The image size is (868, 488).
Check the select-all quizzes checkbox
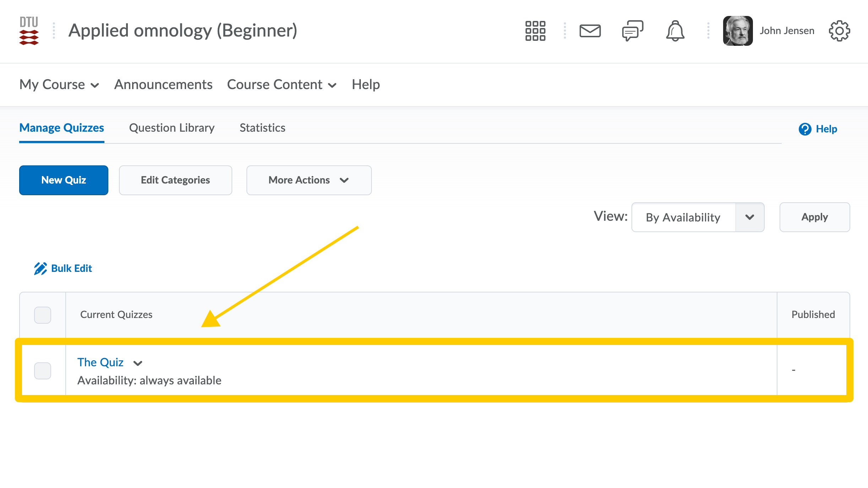point(43,315)
